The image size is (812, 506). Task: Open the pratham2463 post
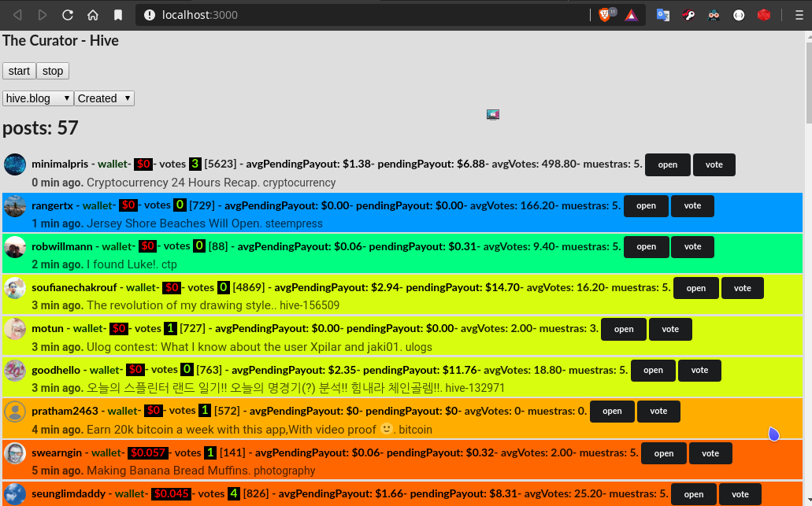pyautogui.click(x=612, y=412)
